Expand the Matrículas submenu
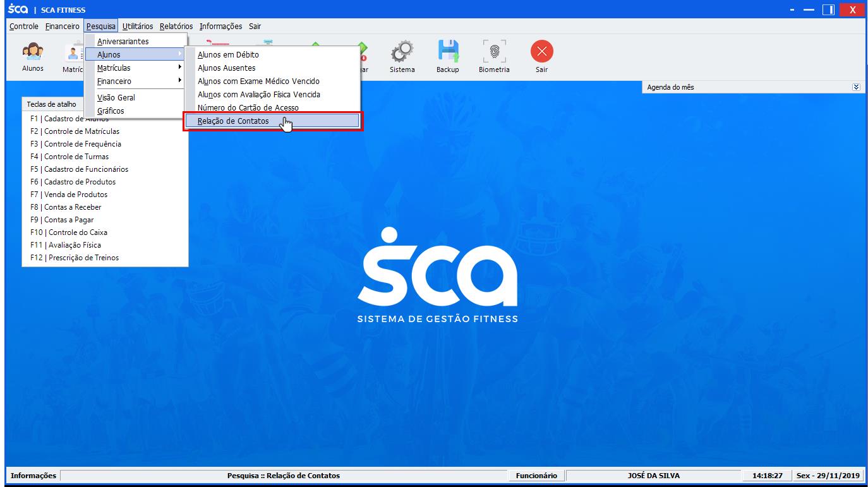Image resolution: width=868 pixels, height=487 pixels. tap(135, 68)
